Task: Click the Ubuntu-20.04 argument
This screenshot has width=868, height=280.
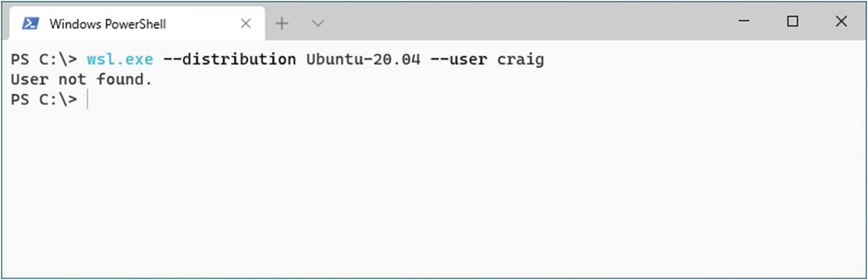Action: click(x=363, y=60)
